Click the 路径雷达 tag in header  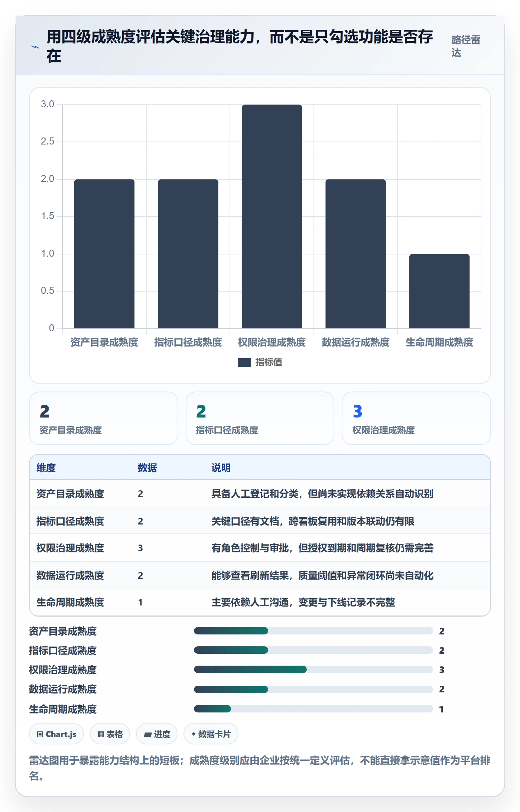(x=466, y=46)
